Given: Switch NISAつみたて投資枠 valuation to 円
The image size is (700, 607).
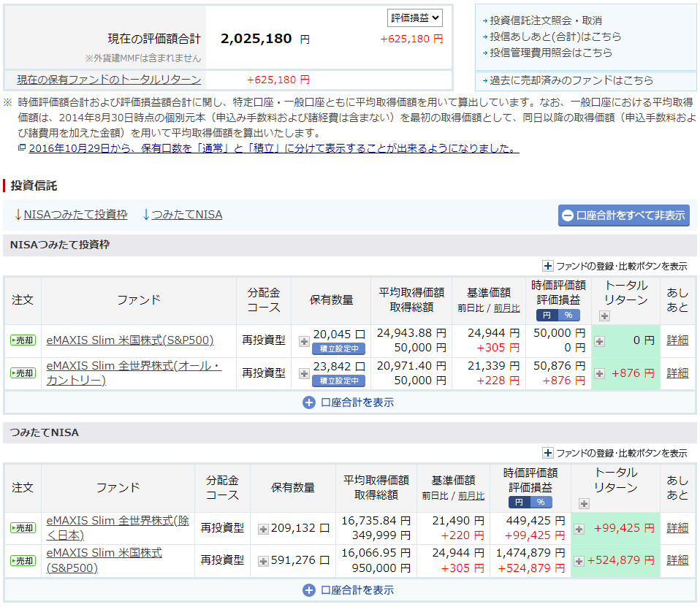Looking at the screenshot, I should [547, 315].
